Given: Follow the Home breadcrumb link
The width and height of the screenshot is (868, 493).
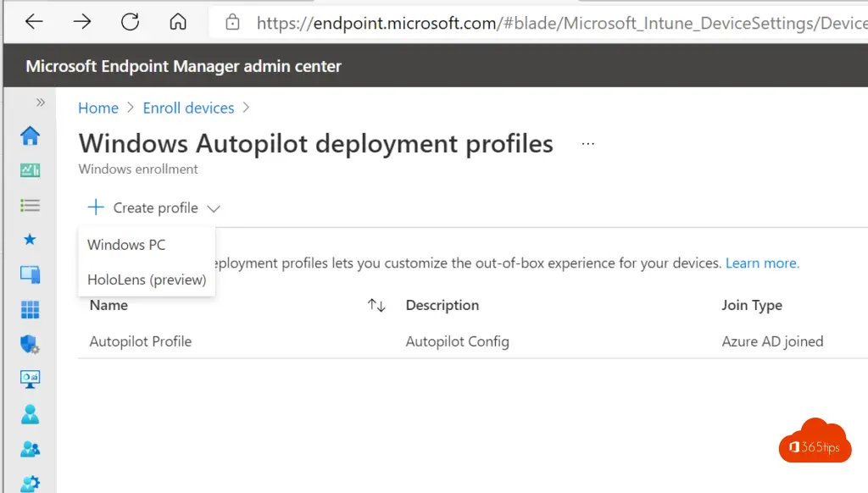Looking at the screenshot, I should (x=98, y=108).
